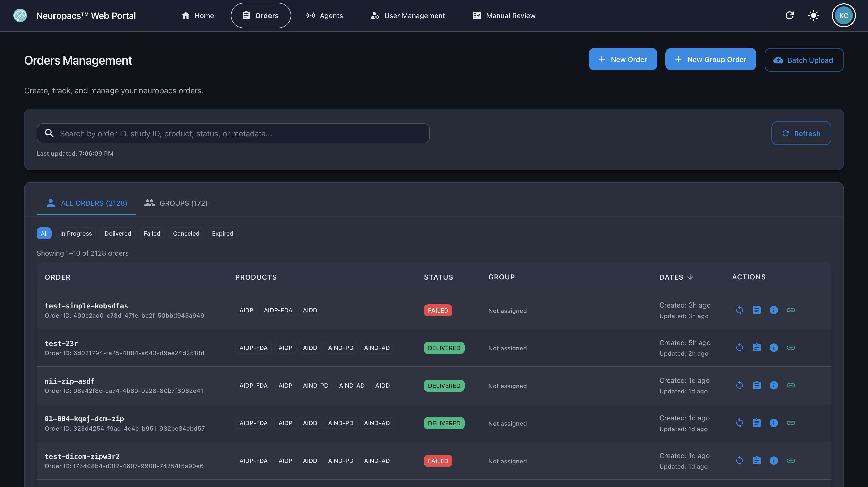Open the clipboard icon for test-23r order
The image size is (868, 487).
[757, 348]
